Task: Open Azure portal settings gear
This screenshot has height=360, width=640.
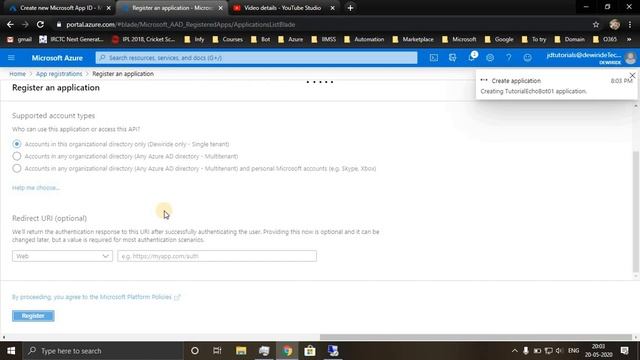Action: click(x=490, y=58)
